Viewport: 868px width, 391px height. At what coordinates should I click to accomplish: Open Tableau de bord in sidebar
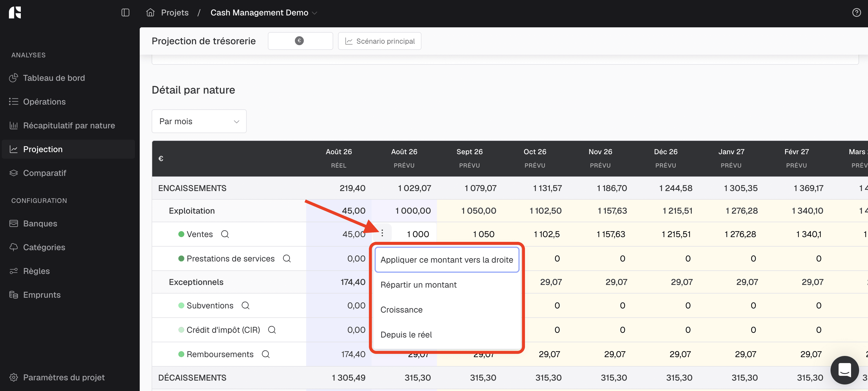68,78
